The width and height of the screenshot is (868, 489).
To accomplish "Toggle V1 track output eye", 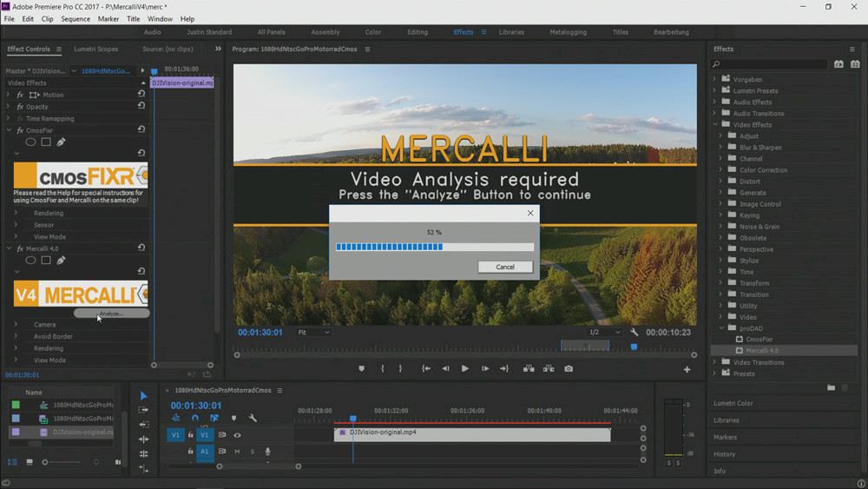I will click(x=237, y=435).
